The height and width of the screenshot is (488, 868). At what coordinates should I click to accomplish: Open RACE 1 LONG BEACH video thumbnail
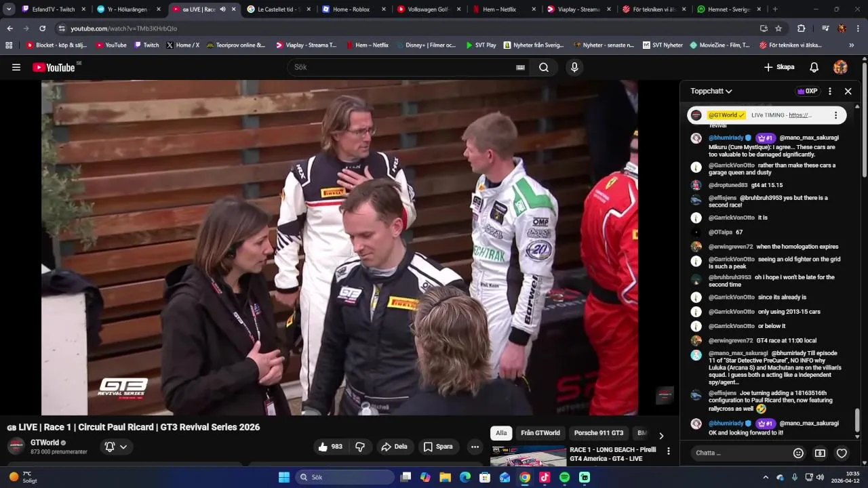528,456
